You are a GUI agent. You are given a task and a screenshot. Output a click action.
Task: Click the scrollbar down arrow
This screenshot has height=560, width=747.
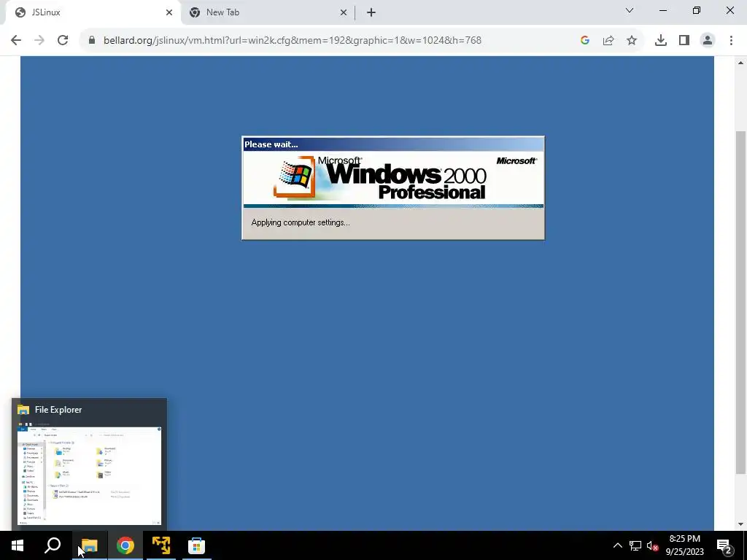(740, 524)
